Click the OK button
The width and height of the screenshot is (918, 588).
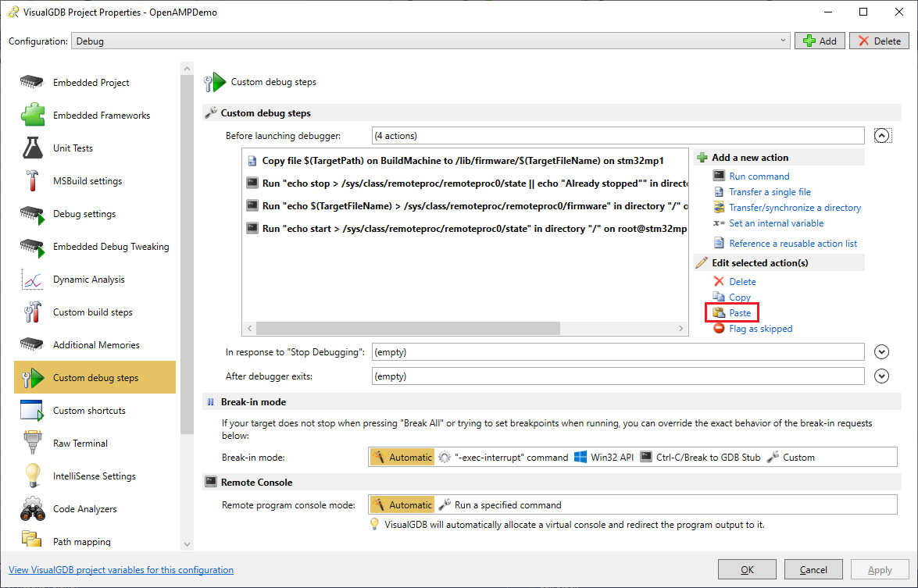click(x=747, y=569)
